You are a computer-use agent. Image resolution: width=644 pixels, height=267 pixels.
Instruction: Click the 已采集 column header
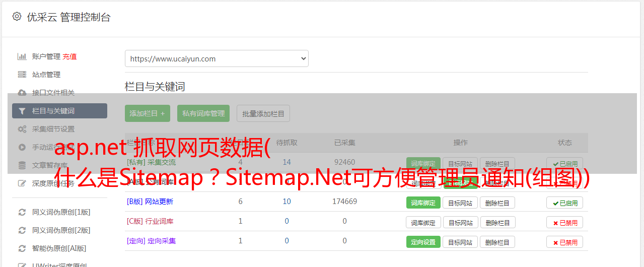(345, 143)
